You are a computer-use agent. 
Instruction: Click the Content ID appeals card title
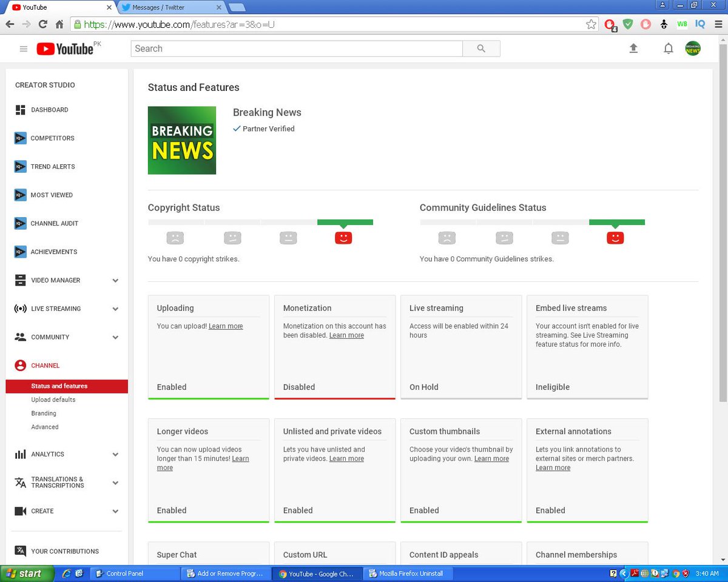coord(443,555)
